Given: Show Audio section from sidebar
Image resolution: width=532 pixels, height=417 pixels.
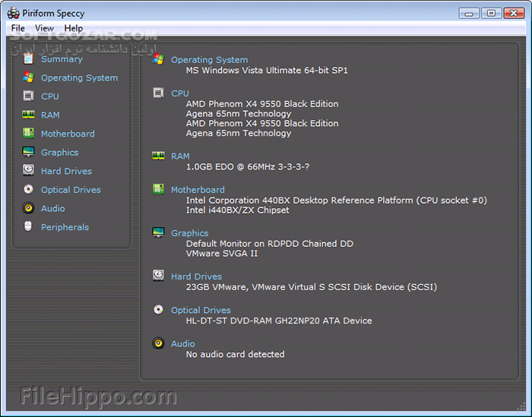Looking at the screenshot, I should coord(53,208).
